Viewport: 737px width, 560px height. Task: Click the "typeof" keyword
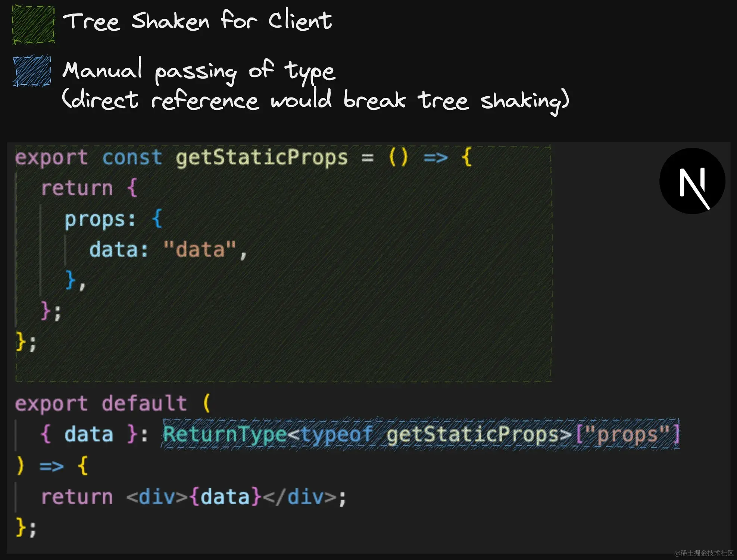tap(337, 435)
